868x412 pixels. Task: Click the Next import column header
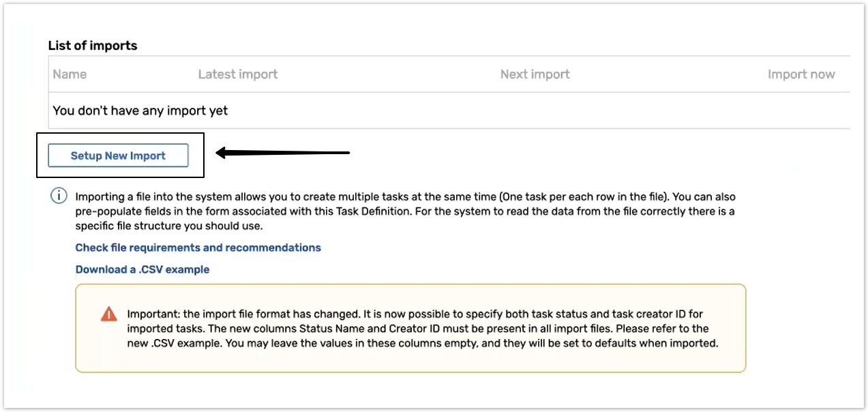pyautogui.click(x=535, y=74)
